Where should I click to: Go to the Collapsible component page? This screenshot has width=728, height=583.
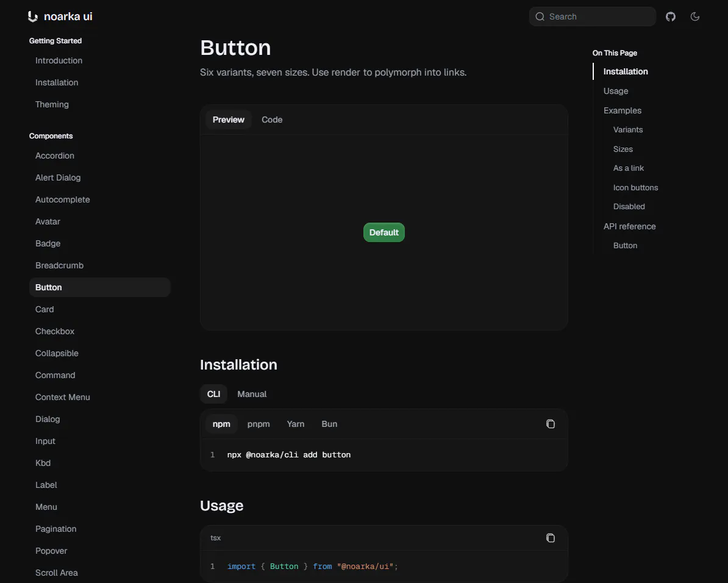click(57, 353)
